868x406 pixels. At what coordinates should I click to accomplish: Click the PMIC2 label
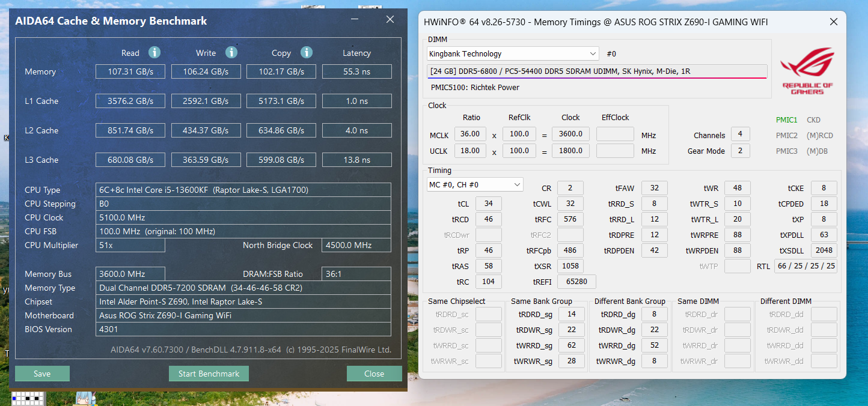tap(787, 136)
